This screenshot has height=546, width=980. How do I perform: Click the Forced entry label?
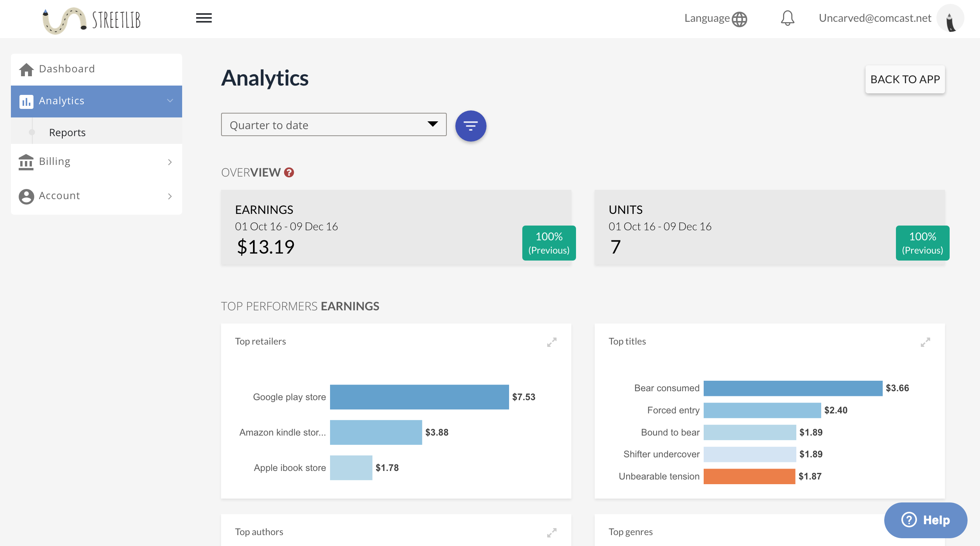click(x=673, y=410)
